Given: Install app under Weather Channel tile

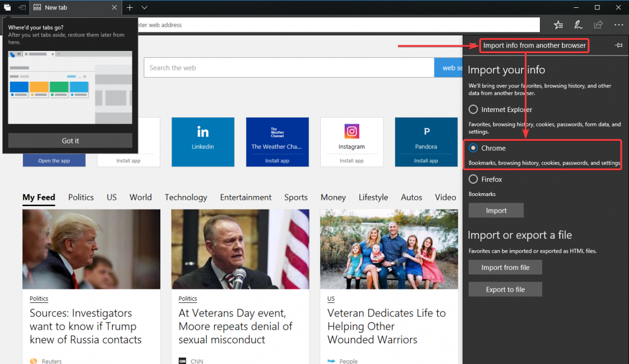Looking at the screenshot, I should pos(277,161).
